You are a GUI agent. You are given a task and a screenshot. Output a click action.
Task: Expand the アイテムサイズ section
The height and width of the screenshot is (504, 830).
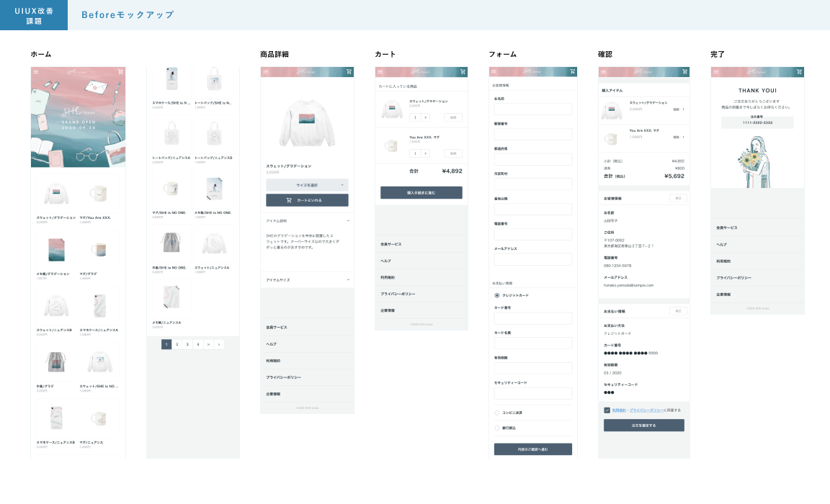tap(307, 280)
